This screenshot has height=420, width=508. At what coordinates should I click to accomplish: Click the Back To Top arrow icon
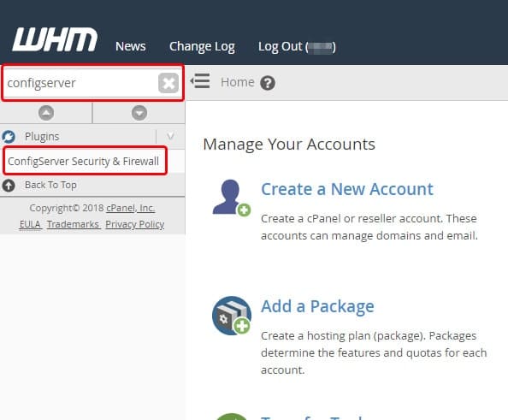coord(9,186)
